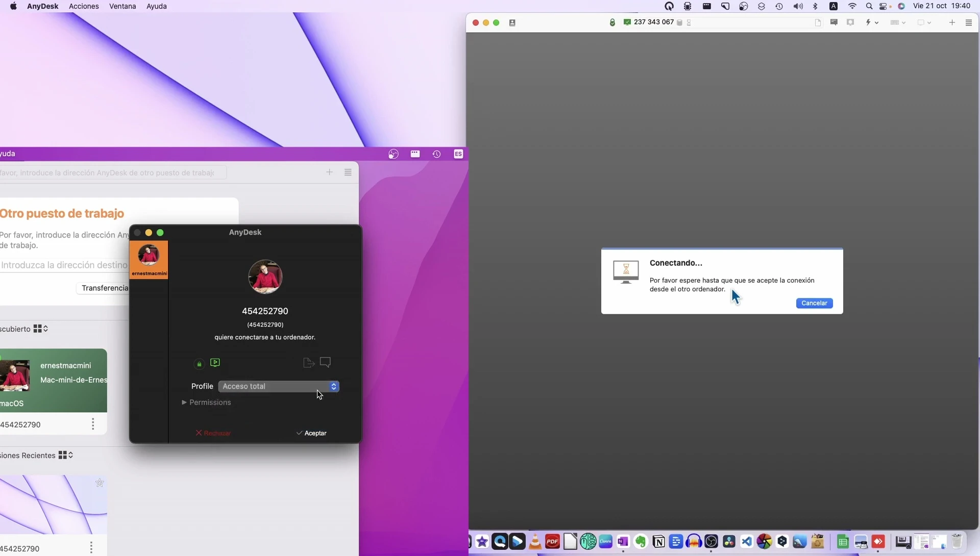Open Audacity from the Dock

pos(694,541)
